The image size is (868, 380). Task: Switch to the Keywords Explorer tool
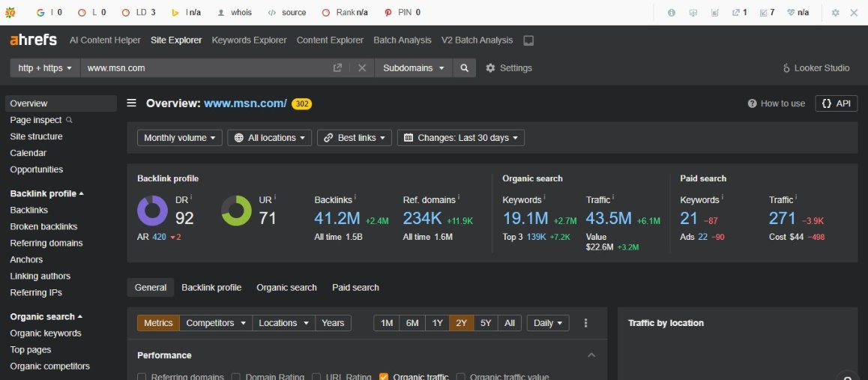(249, 40)
